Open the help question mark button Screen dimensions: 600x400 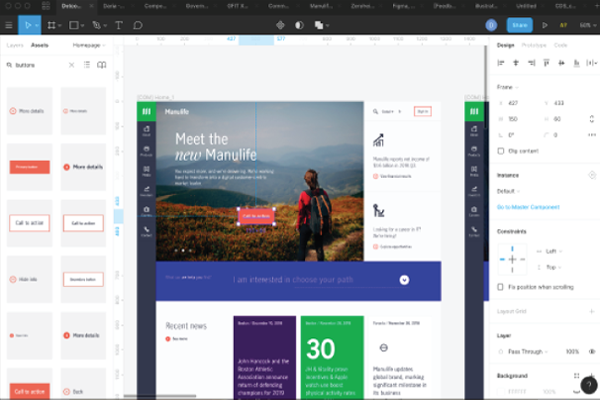pos(589,385)
